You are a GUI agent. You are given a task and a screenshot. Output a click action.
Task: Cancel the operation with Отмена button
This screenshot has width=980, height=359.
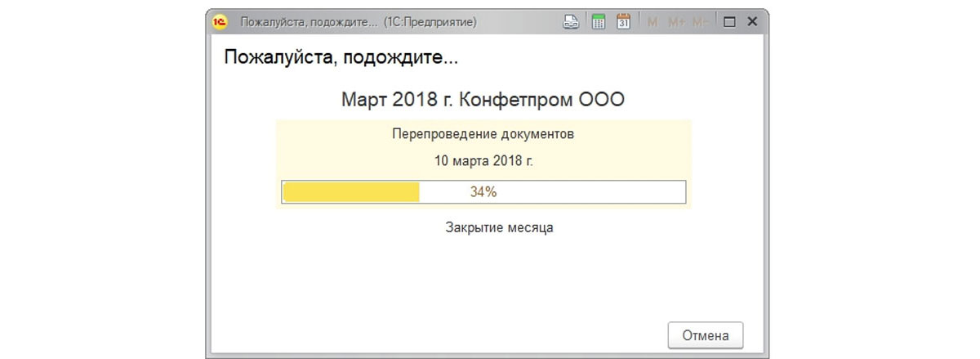(706, 335)
